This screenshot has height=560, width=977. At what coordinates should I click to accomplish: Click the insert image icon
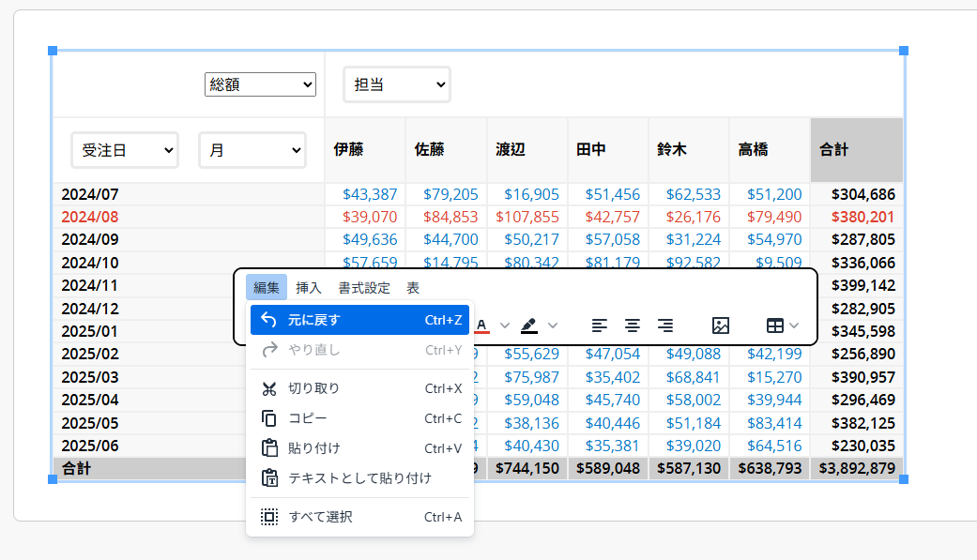(x=721, y=325)
